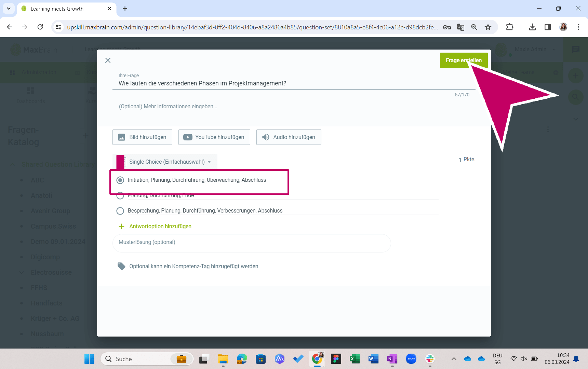
Task: Open the tab search dropdown
Action: click(9, 9)
